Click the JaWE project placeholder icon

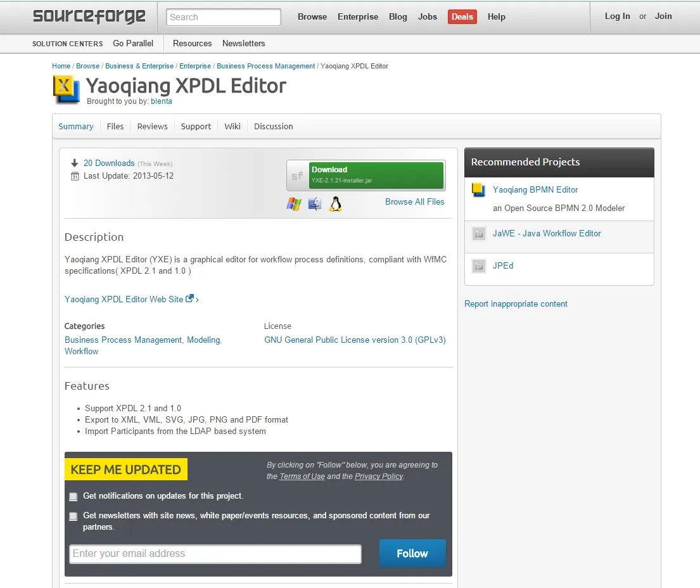pyautogui.click(x=478, y=234)
